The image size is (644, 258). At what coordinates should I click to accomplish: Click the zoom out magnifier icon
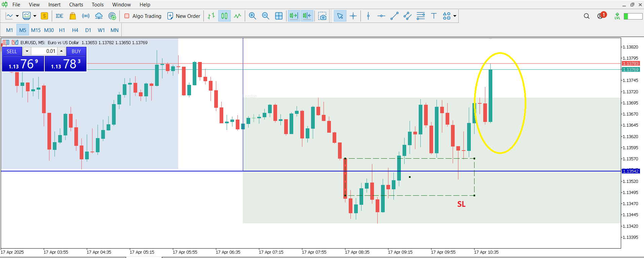(265, 16)
